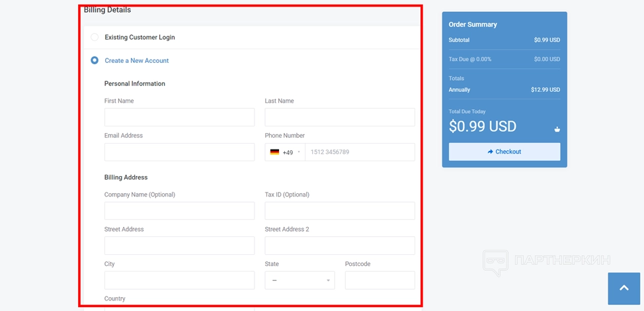Click the Annually $12.99 USD value

[545, 89]
